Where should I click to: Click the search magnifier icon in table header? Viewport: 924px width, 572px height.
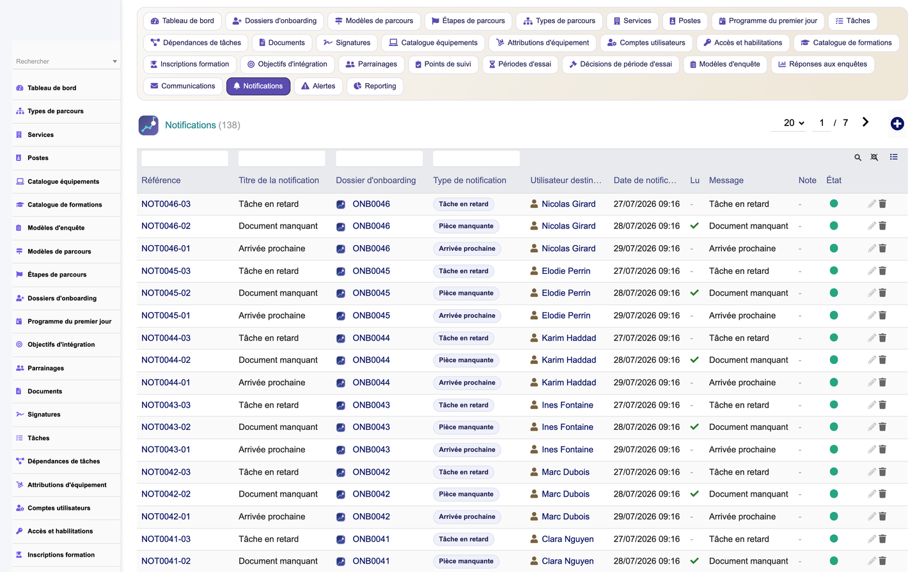(x=857, y=157)
